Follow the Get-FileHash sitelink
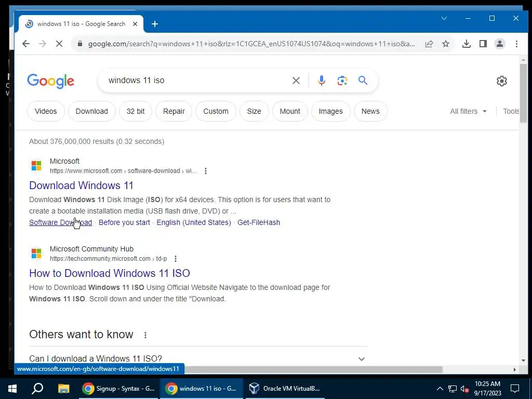 (259, 222)
